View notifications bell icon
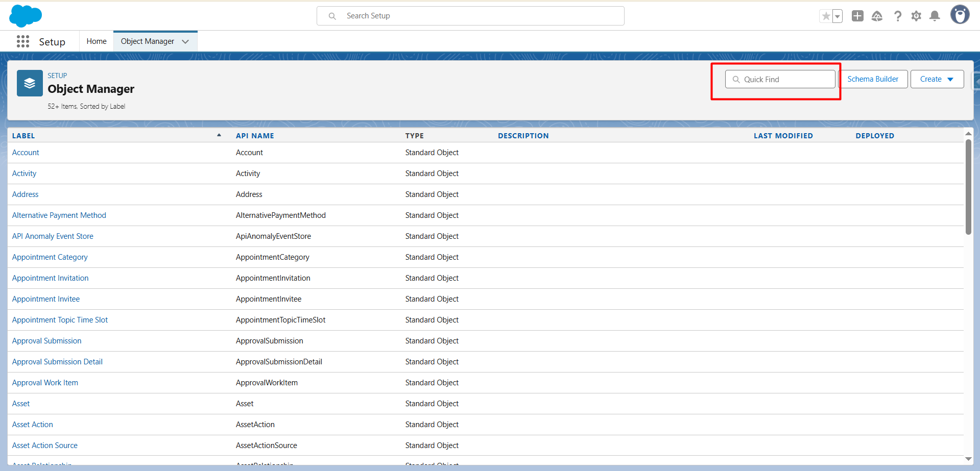 (x=935, y=16)
